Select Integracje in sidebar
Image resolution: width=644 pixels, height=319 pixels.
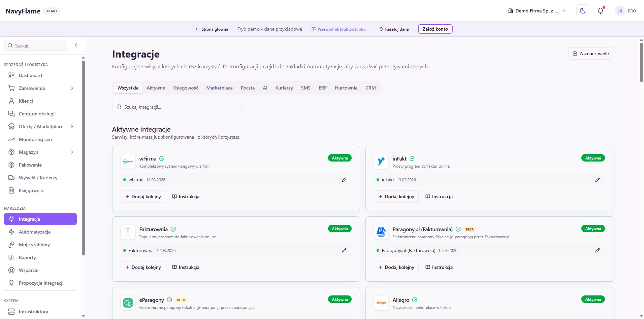[40, 219]
